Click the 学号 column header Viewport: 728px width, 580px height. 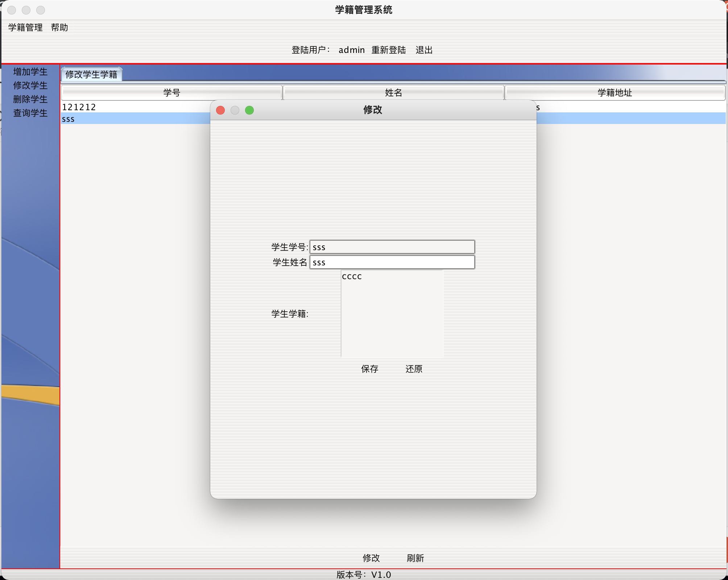[171, 93]
